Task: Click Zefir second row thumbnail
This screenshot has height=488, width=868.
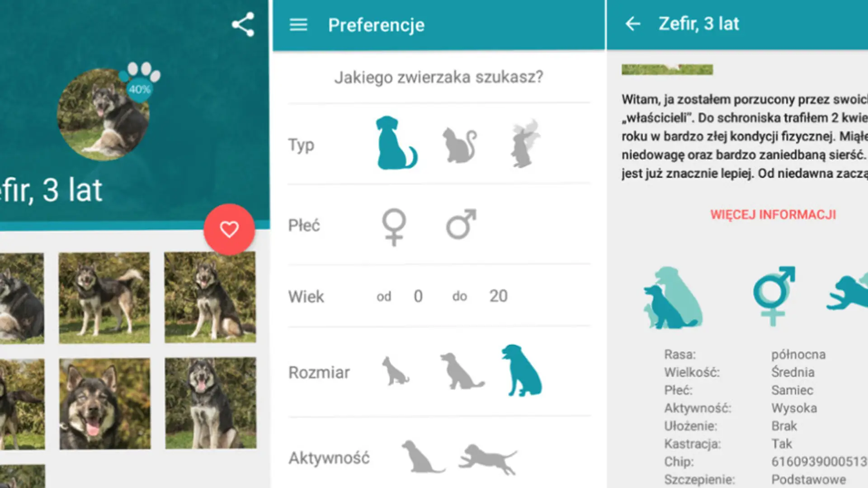Action: coord(104,405)
